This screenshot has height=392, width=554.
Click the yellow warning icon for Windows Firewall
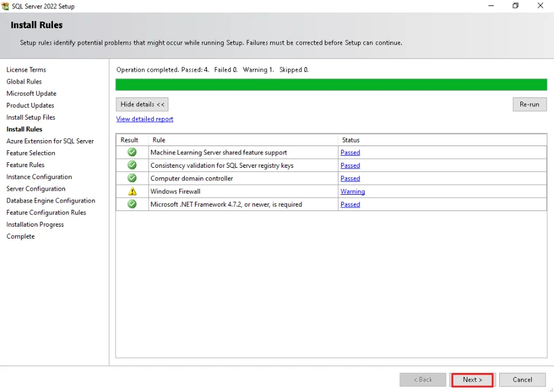[132, 191]
